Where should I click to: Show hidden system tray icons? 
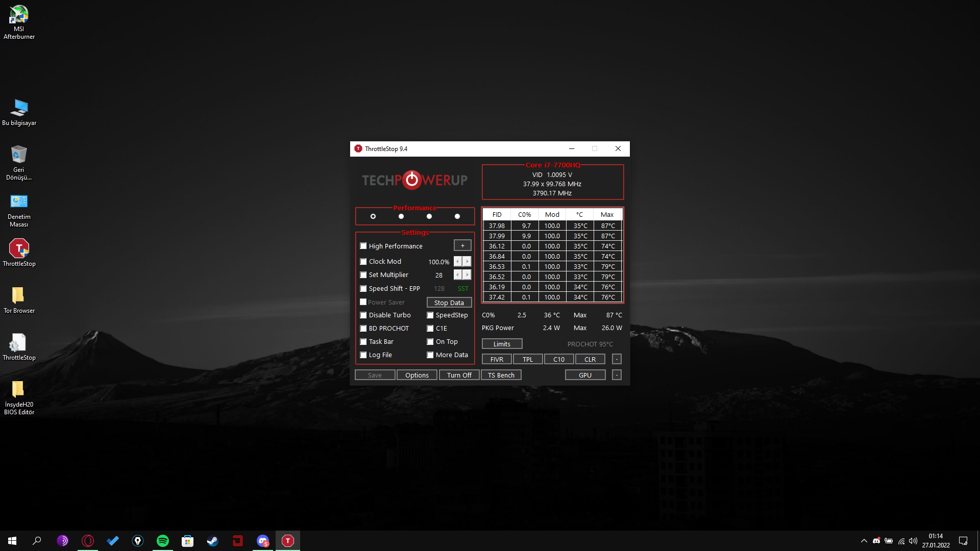coord(864,541)
